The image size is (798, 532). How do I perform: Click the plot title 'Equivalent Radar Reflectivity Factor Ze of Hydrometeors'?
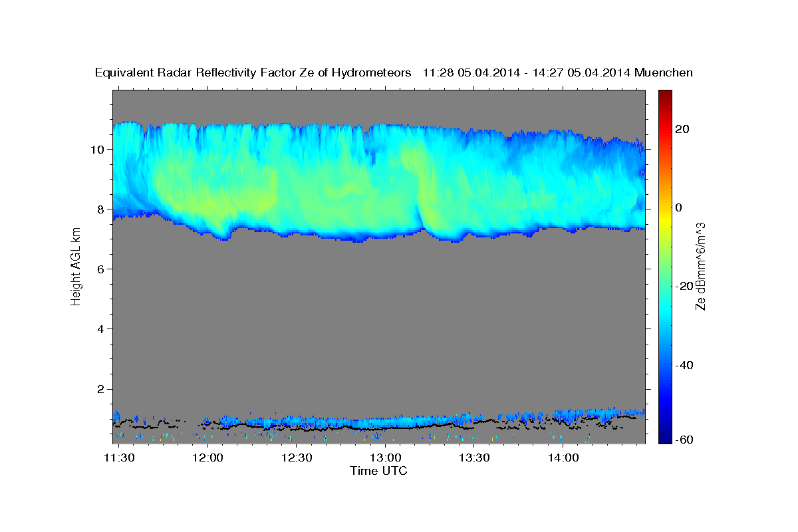click(253, 72)
